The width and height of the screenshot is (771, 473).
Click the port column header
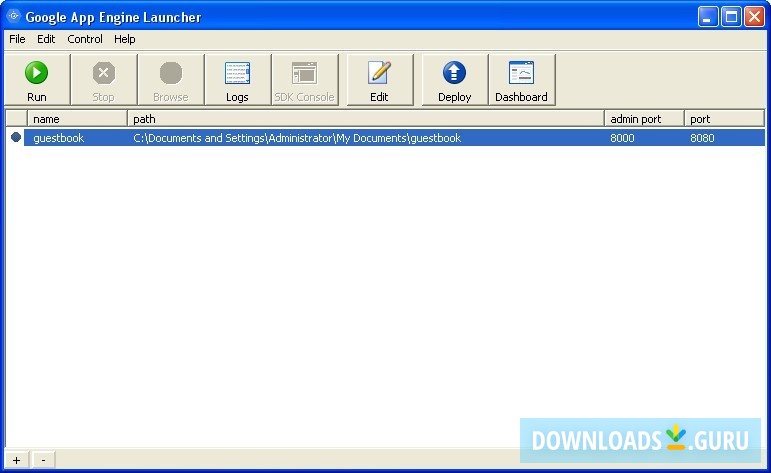tap(724, 118)
